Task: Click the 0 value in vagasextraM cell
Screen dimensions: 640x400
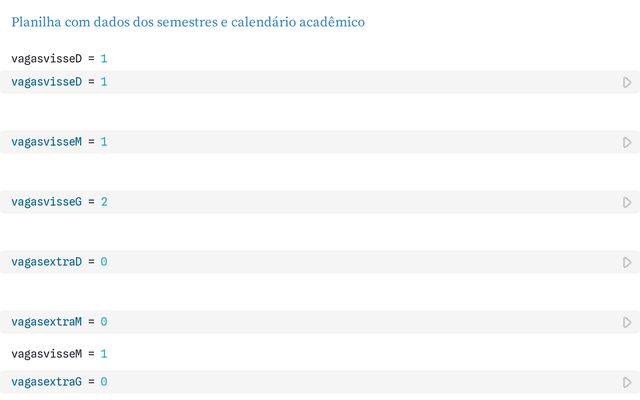Action: [x=104, y=322]
